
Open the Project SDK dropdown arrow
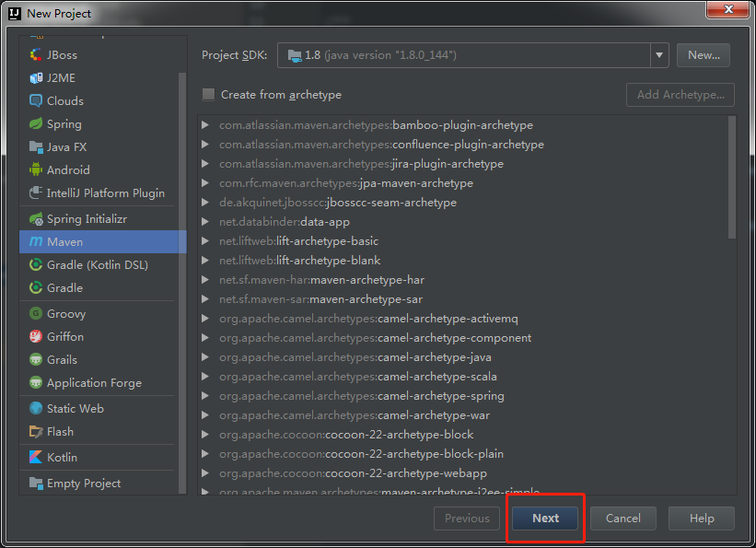pos(659,55)
